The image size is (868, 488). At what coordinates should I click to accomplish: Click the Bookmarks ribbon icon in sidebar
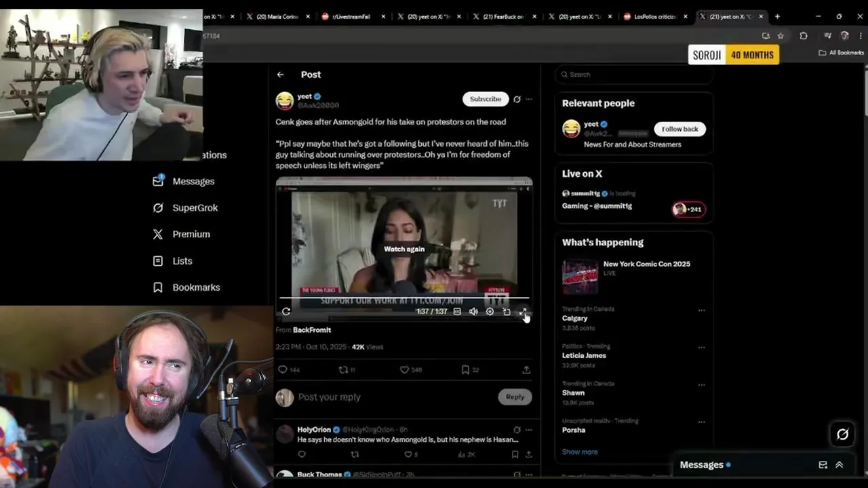158,287
